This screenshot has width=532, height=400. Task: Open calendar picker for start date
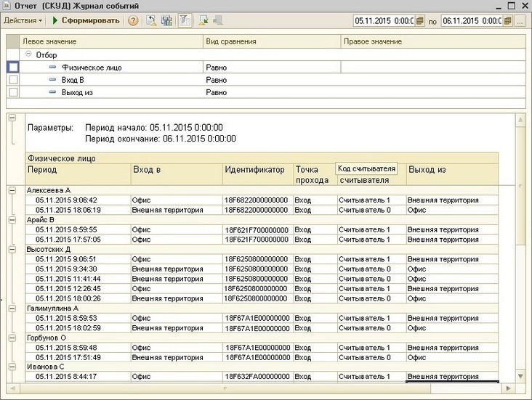(x=419, y=20)
